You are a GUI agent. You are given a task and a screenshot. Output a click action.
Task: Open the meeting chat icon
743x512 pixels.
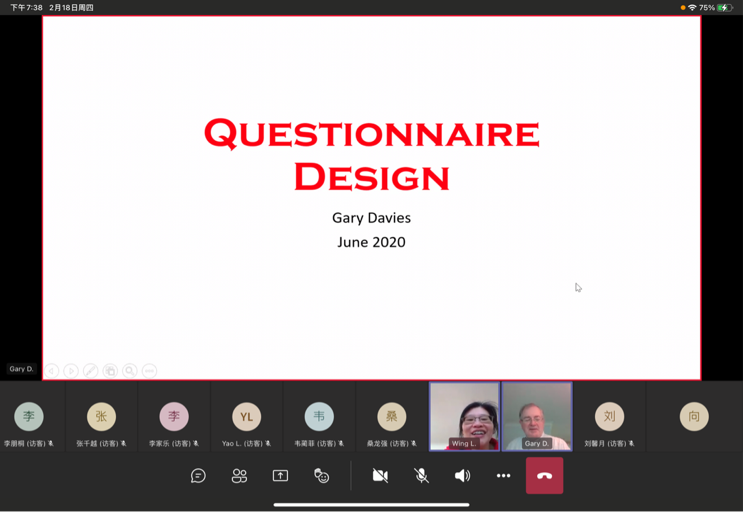click(198, 476)
